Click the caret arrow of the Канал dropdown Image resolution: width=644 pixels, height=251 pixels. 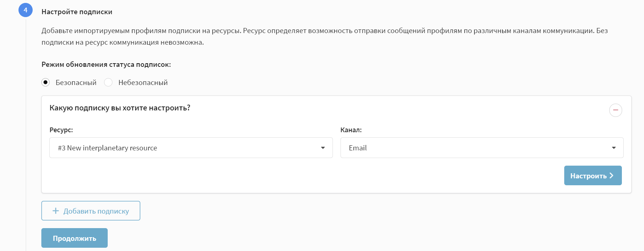point(614,148)
